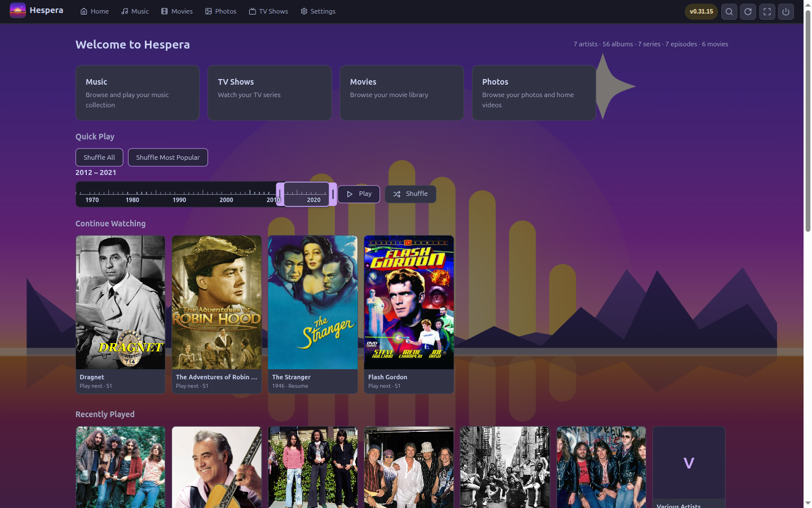Open the Dragnet poster
Viewport: 812px width, 508px height.
pos(121,303)
